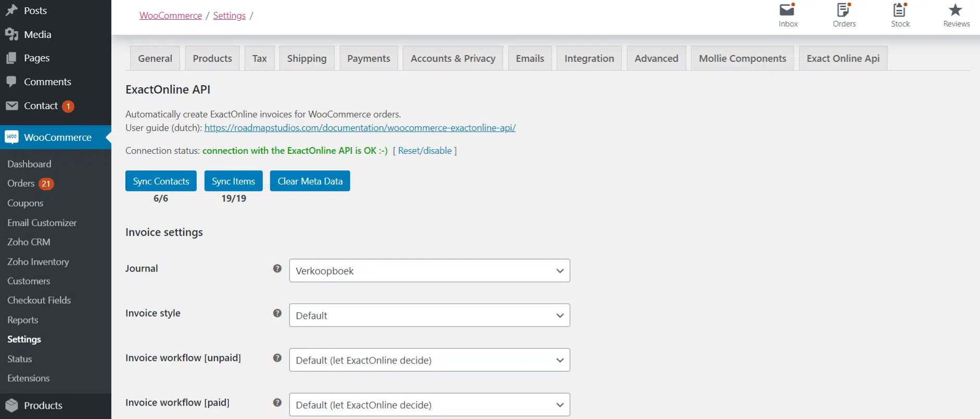Open Checkout Fields submenu item
This screenshot has width=980, height=419.
(39, 300)
